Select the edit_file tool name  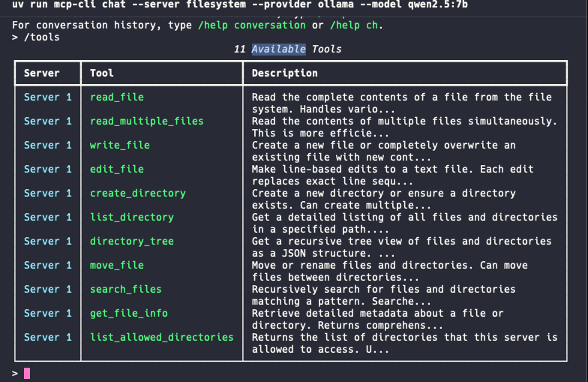pos(117,170)
